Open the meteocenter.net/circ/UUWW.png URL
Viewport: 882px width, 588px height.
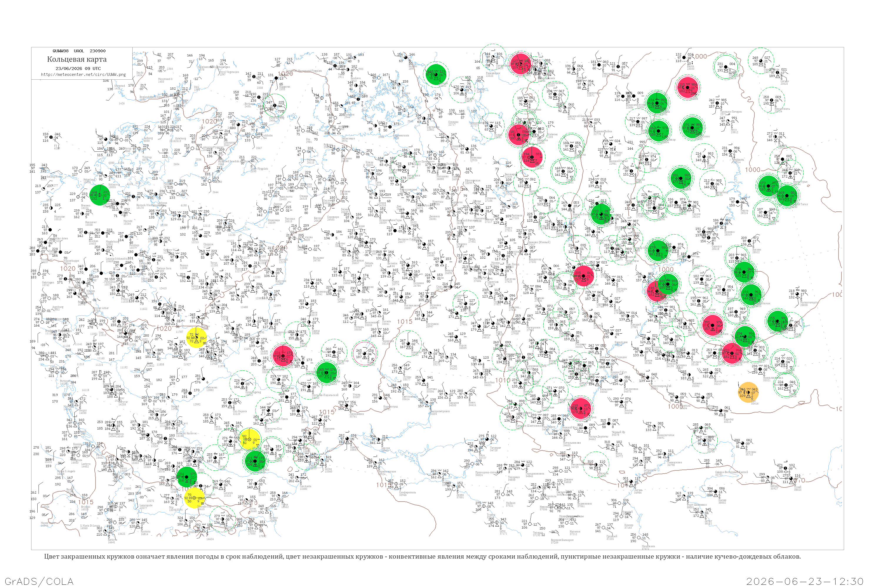coord(83,74)
